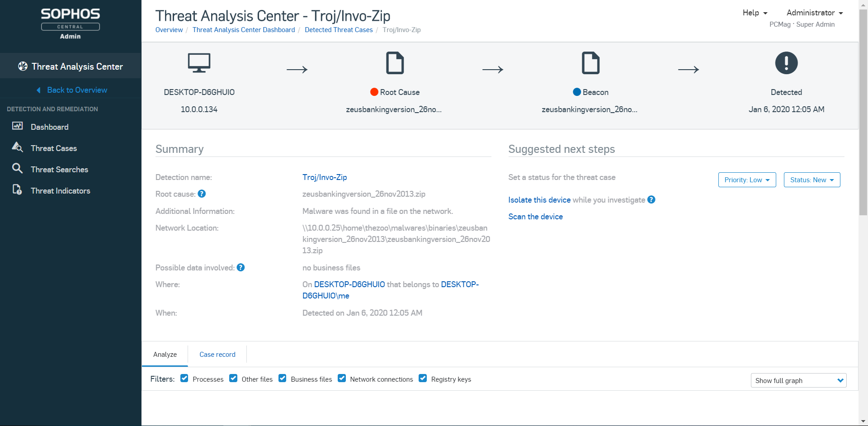Uncheck the Network connections filter

(x=342, y=379)
